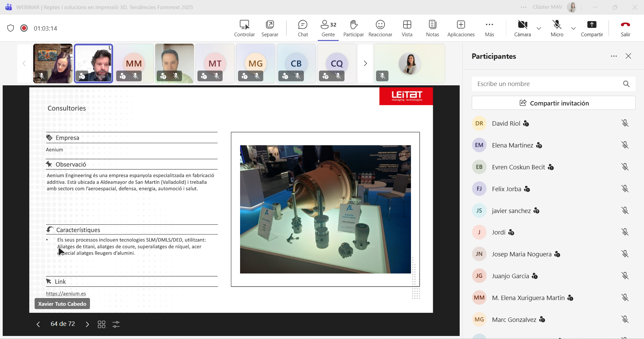Click the Compartir invitación button
The height and width of the screenshot is (339, 644).
(553, 103)
